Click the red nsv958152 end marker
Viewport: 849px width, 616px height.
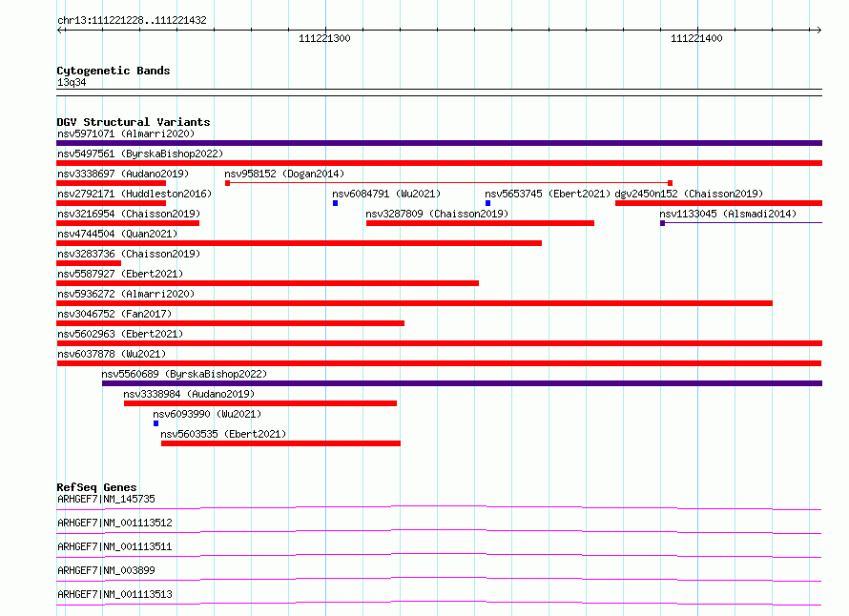click(671, 183)
